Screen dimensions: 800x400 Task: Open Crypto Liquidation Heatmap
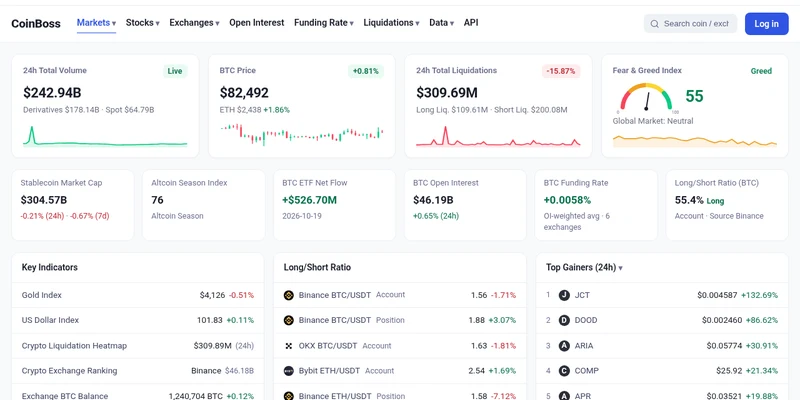138,346
